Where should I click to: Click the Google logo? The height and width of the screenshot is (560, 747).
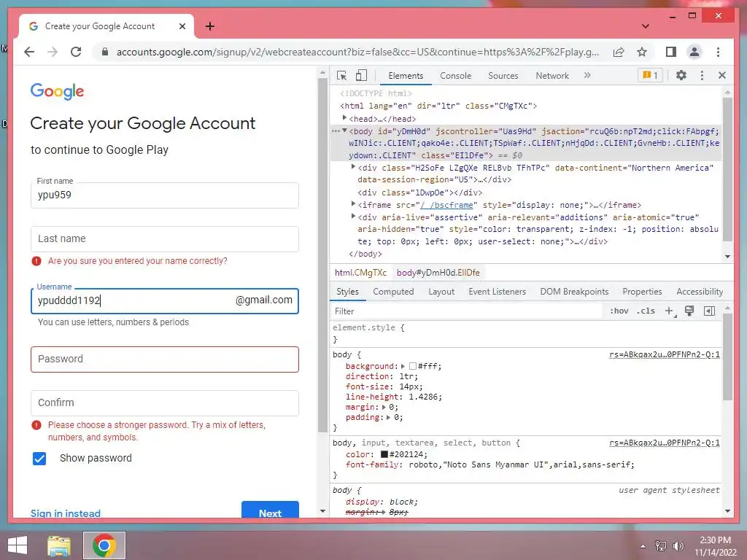tap(57, 91)
